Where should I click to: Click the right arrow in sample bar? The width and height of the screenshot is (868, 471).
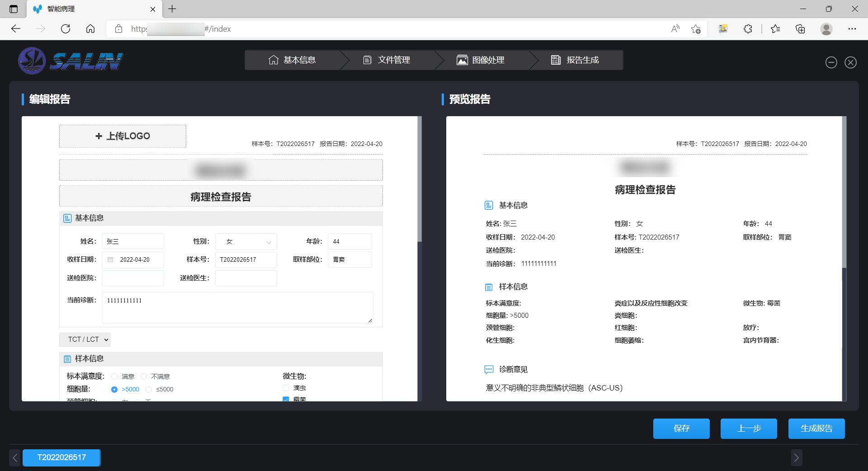797,458
